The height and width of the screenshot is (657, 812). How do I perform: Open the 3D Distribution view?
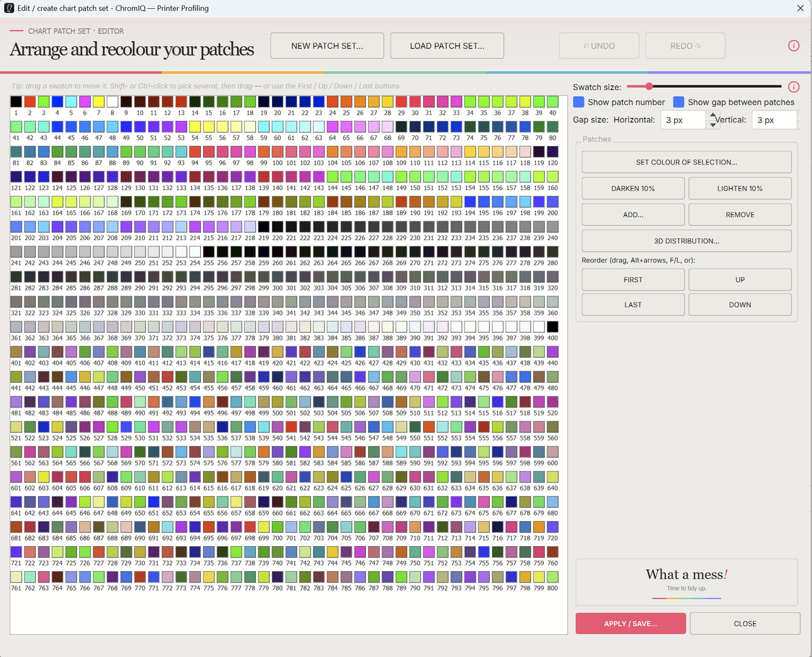pyautogui.click(x=686, y=241)
